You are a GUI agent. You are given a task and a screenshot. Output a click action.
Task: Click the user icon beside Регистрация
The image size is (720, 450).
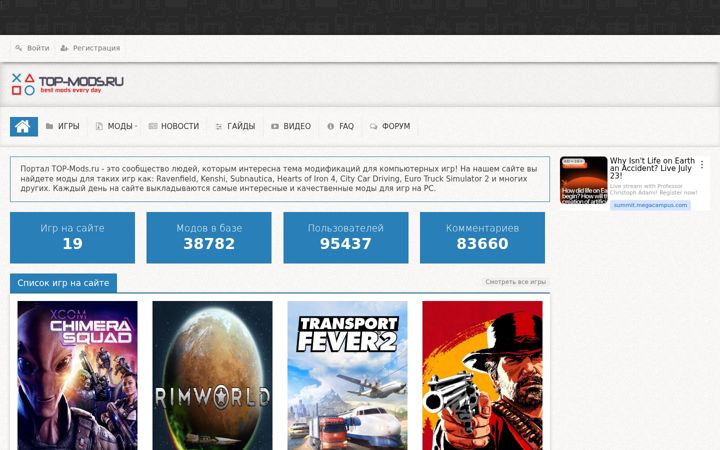[64, 48]
